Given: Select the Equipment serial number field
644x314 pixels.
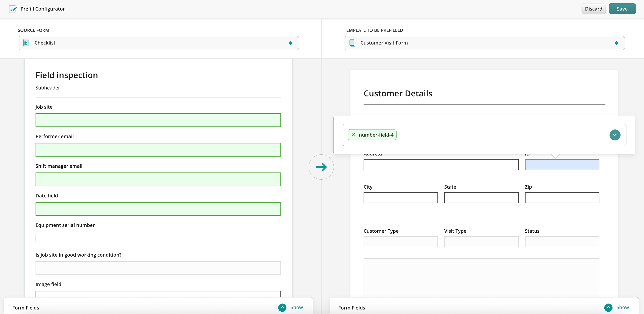Looking at the screenshot, I should [x=158, y=239].
